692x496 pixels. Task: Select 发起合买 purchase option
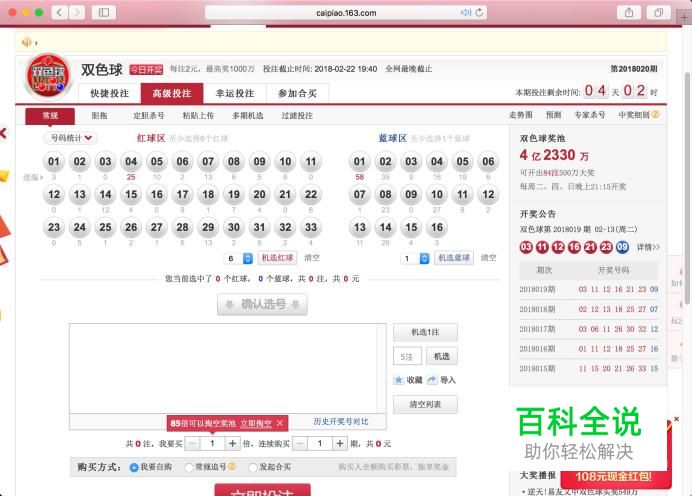tap(252, 467)
